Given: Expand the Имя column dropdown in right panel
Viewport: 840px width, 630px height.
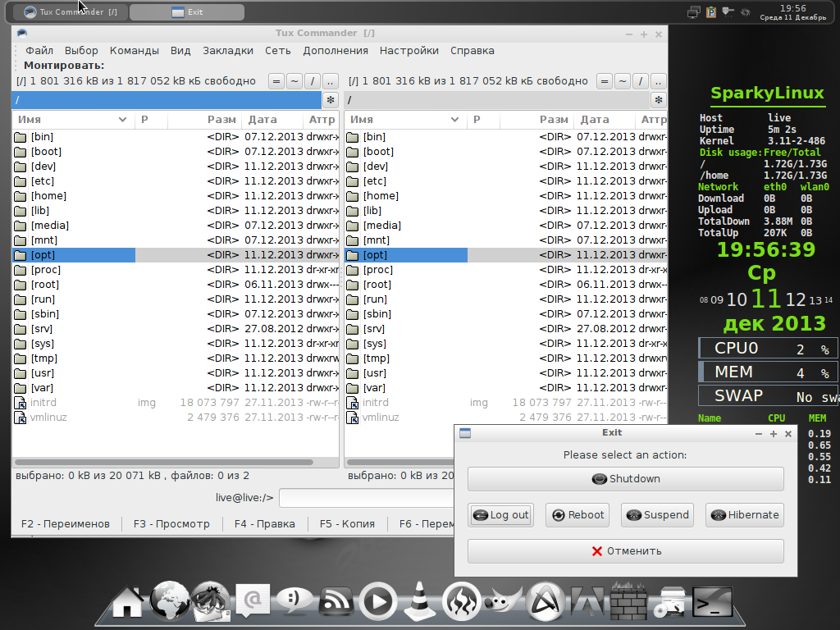Looking at the screenshot, I should (454, 120).
